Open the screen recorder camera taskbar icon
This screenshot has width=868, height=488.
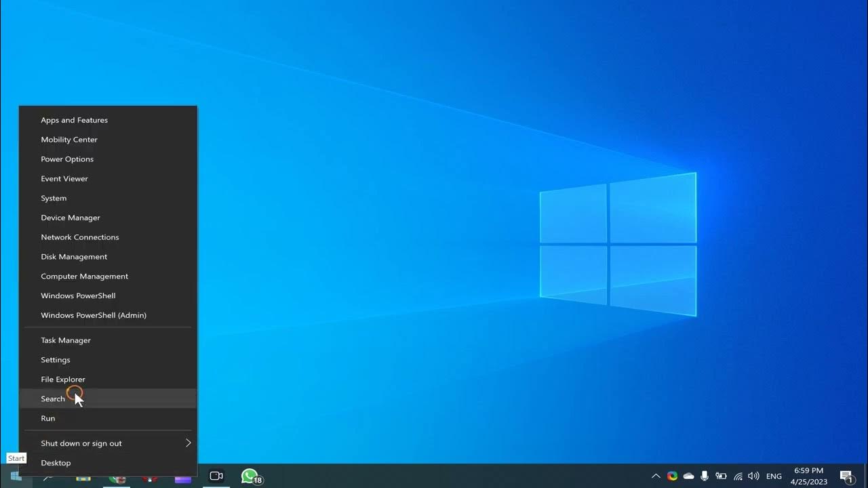click(x=216, y=476)
